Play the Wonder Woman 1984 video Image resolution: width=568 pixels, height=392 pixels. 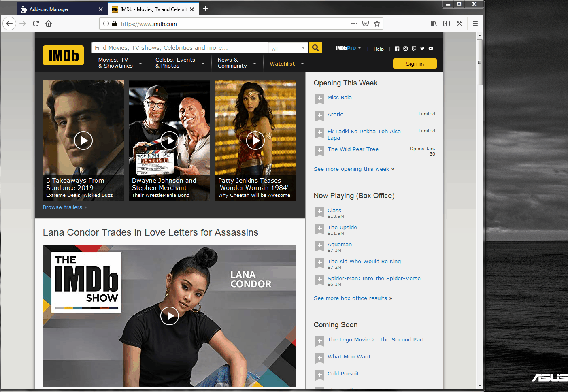pos(255,141)
